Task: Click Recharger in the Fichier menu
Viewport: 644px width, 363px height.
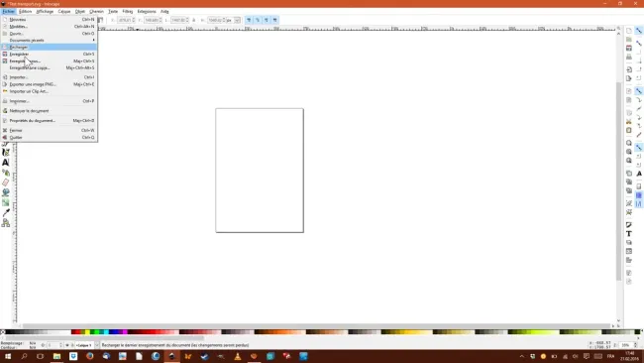Action: click(49, 48)
